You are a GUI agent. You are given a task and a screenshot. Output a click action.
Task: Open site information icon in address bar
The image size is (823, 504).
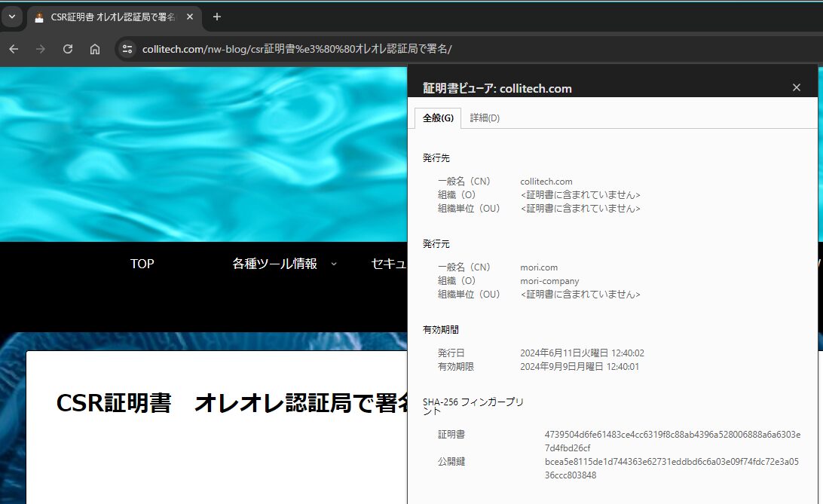coord(127,49)
